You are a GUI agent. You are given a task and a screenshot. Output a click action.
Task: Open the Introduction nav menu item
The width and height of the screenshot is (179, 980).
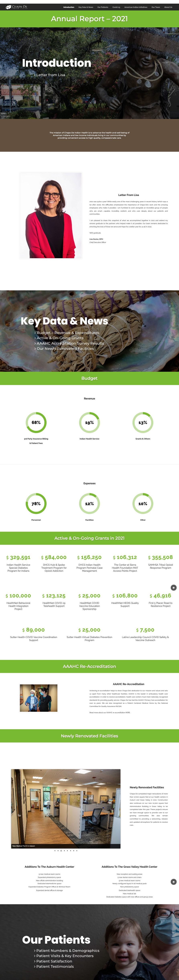pos(69,7)
